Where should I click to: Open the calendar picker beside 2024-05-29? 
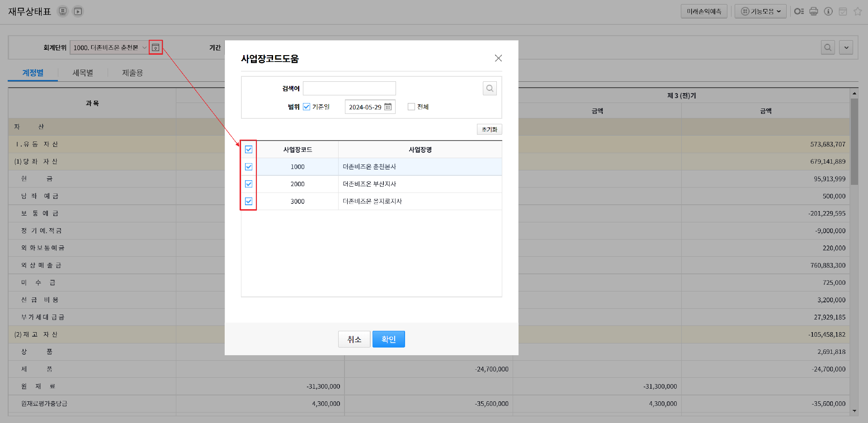pos(388,107)
